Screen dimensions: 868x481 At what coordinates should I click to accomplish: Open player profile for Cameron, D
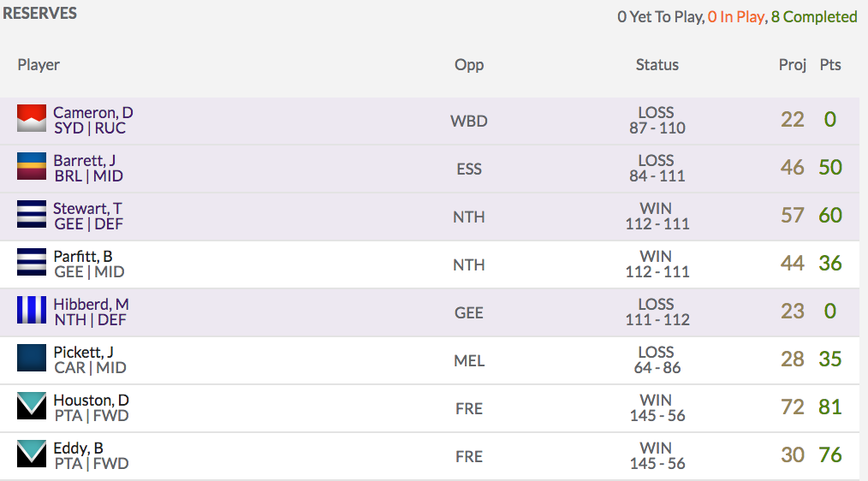pyautogui.click(x=93, y=112)
